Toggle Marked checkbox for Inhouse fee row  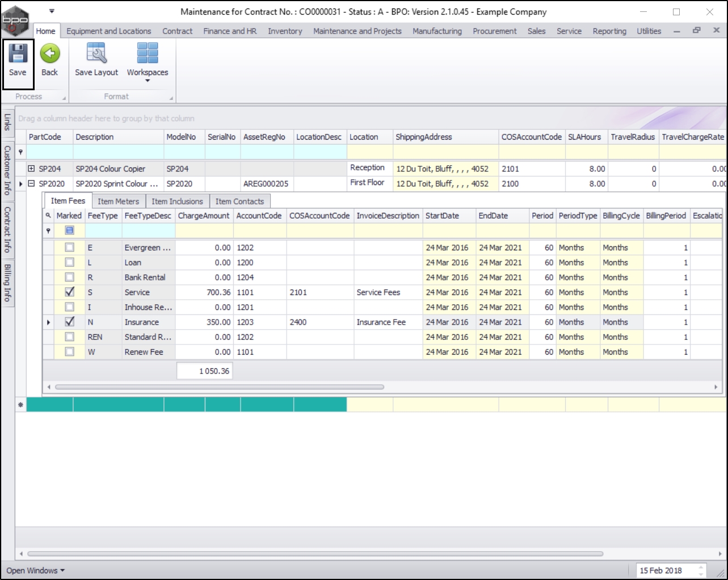pos(69,307)
